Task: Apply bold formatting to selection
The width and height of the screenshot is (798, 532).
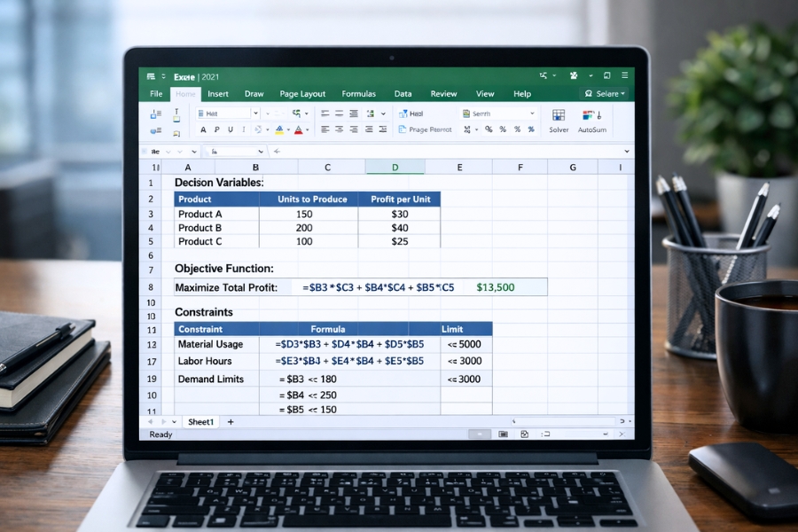Action: tap(203, 129)
